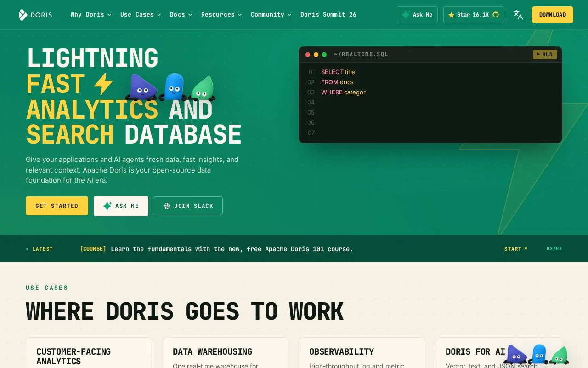Image resolution: width=588 pixels, height=368 pixels.
Task: Click the WHERE DORIS GOES TO WORK heading
Action: [x=185, y=311]
